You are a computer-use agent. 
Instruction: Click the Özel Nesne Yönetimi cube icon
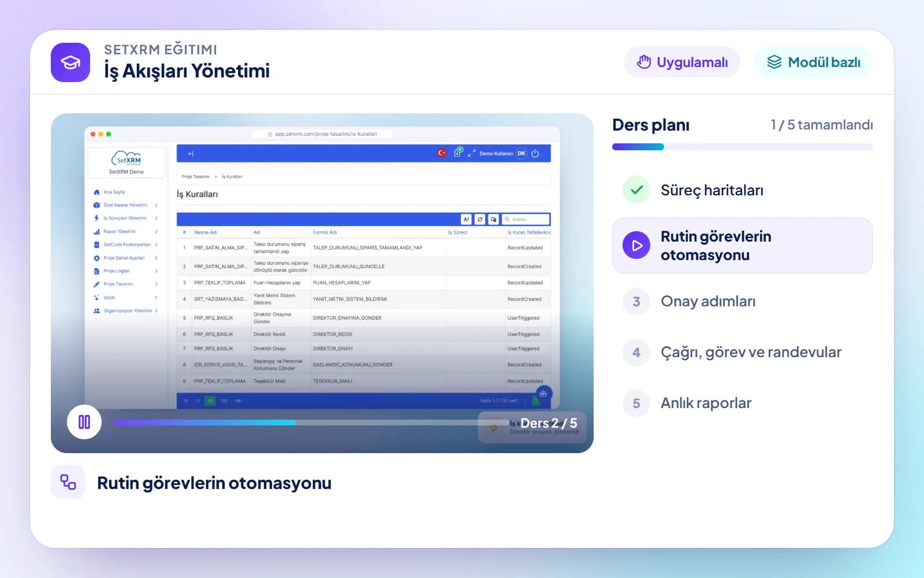[96, 205]
